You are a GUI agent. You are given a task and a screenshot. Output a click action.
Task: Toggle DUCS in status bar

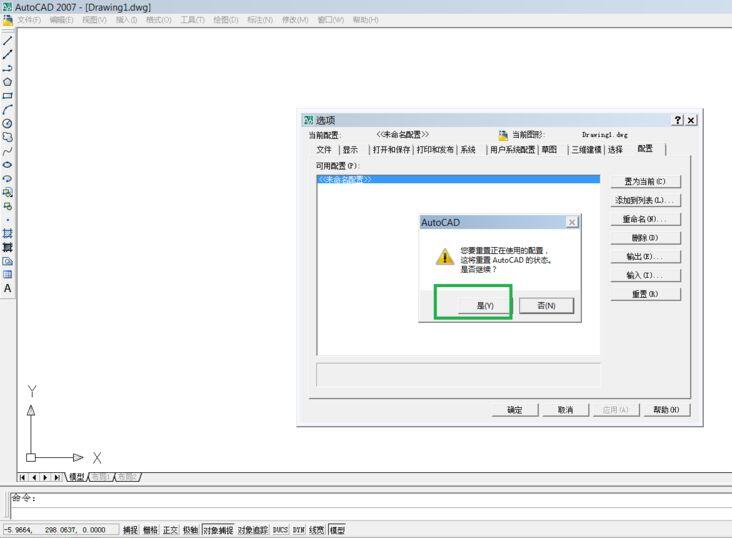pyautogui.click(x=280, y=530)
